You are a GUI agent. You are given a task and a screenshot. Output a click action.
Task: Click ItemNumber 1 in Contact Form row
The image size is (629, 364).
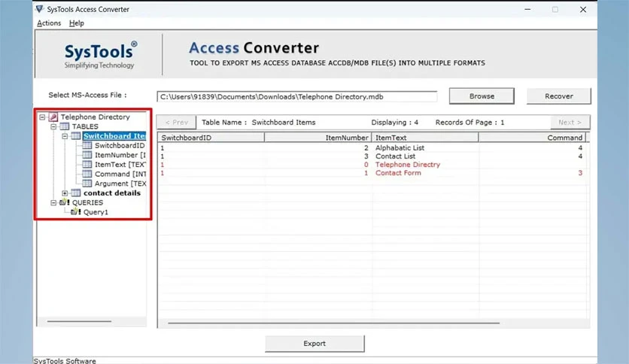366,173
